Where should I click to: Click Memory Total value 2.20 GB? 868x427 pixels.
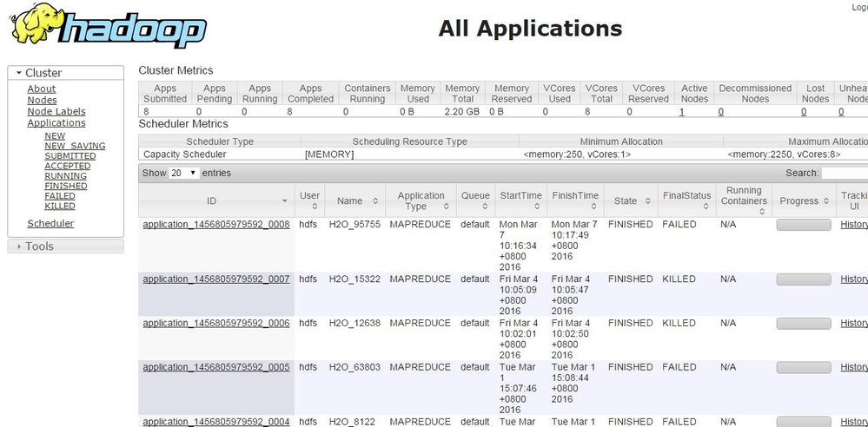[x=462, y=112]
